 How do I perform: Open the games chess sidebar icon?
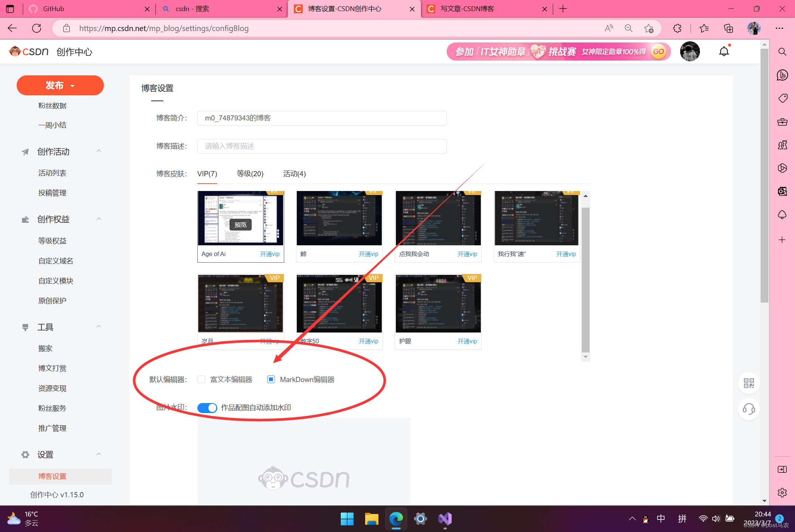pos(782,145)
